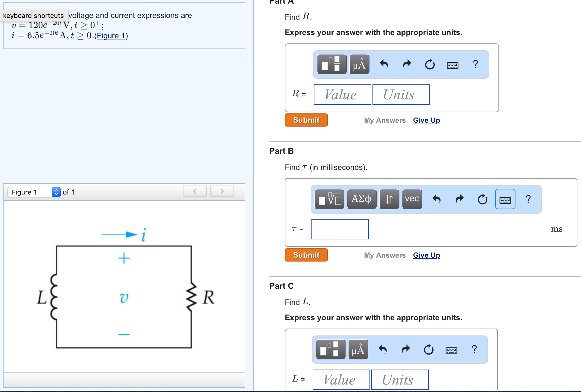The height and width of the screenshot is (392, 581).
Task: Click redo arrow in Part A answer toolbar
Action: pos(407,64)
